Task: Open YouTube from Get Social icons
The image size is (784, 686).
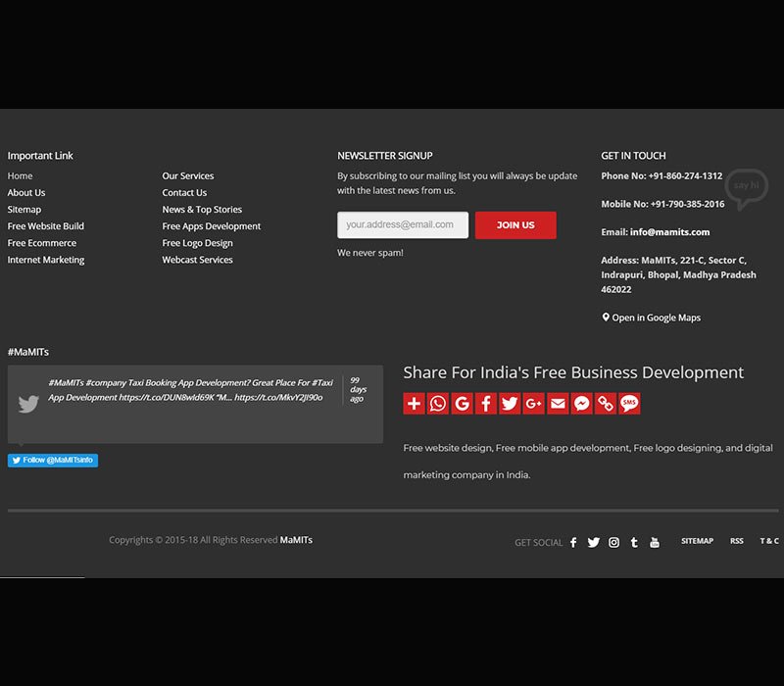Action: 655,542
